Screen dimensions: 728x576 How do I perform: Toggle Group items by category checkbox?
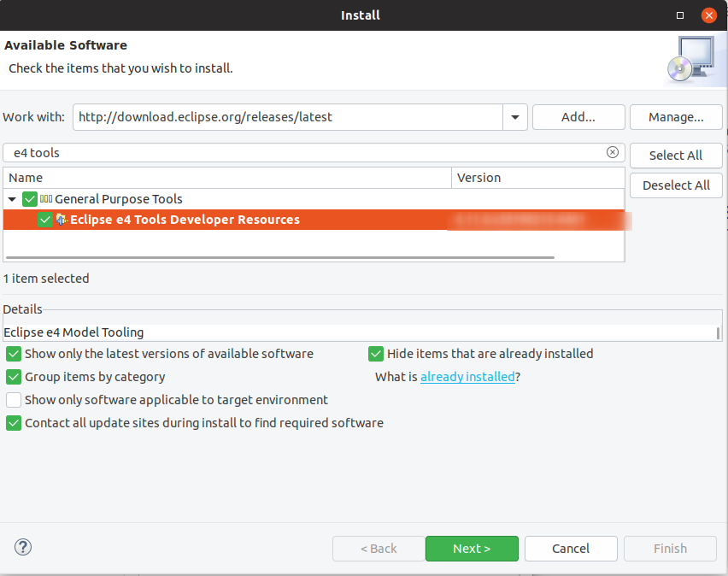tap(14, 377)
